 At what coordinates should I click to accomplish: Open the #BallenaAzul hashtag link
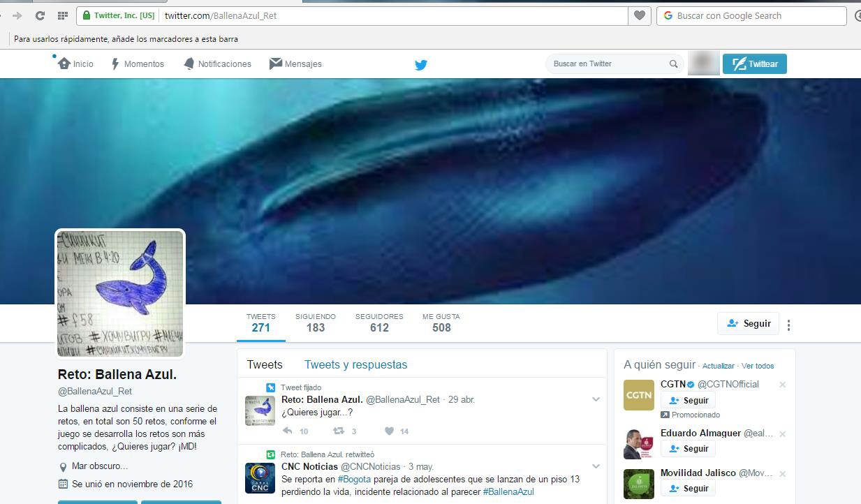(508, 491)
